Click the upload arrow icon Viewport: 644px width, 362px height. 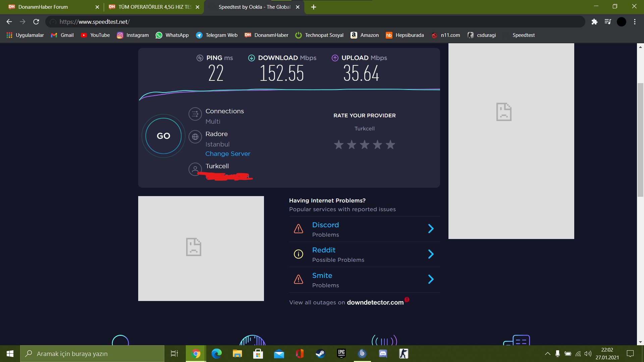click(x=335, y=58)
